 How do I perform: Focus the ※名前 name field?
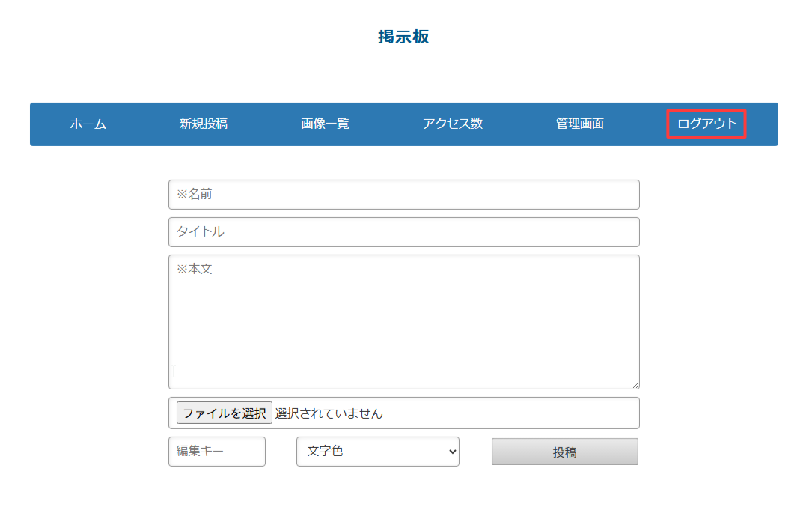click(x=404, y=195)
